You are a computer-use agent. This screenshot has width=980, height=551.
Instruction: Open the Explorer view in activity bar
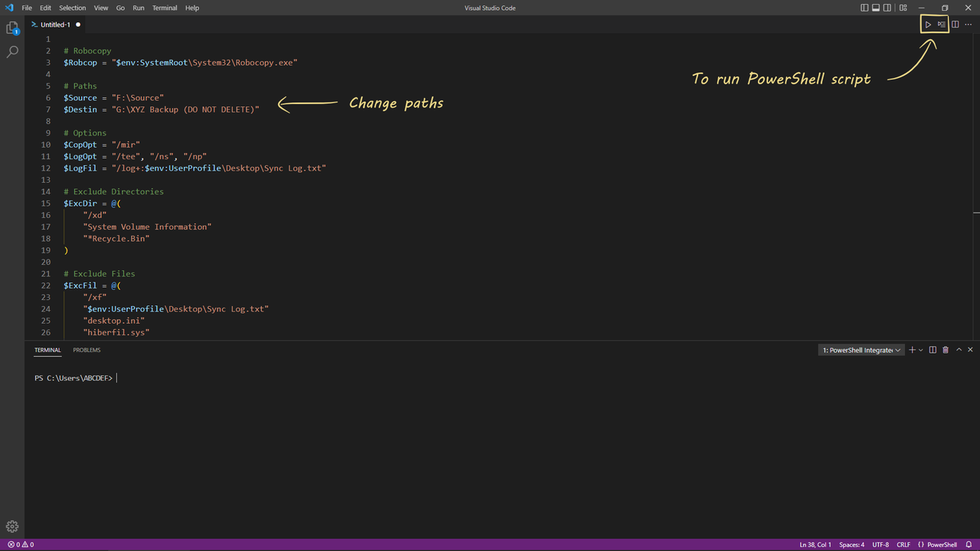(12, 28)
